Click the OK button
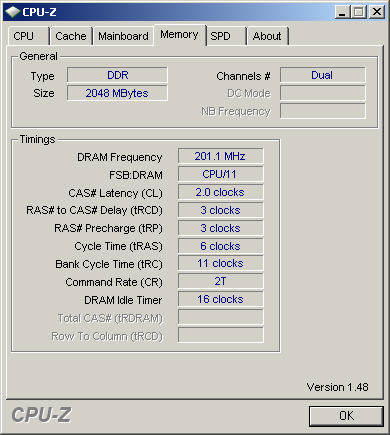Screen dimensions: 390x435 pos(346,416)
